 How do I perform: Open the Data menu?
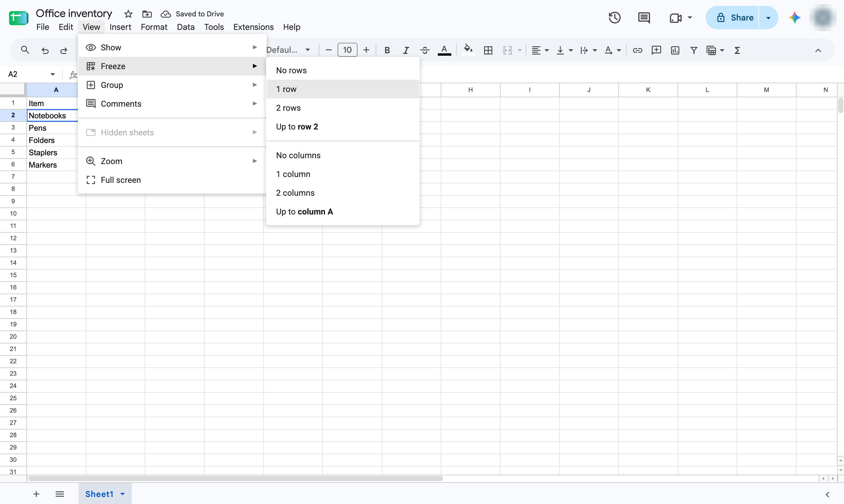(x=186, y=27)
